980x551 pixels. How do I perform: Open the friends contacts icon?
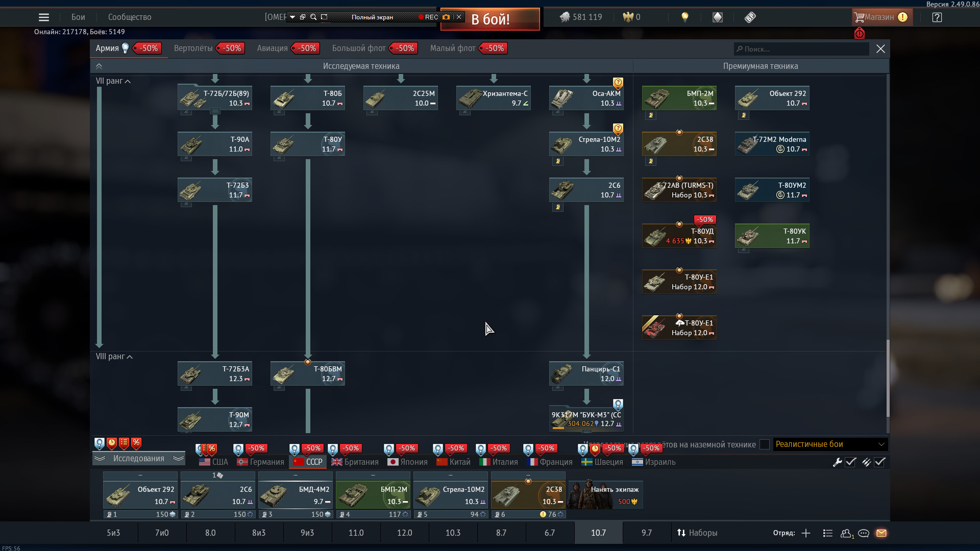point(846,533)
